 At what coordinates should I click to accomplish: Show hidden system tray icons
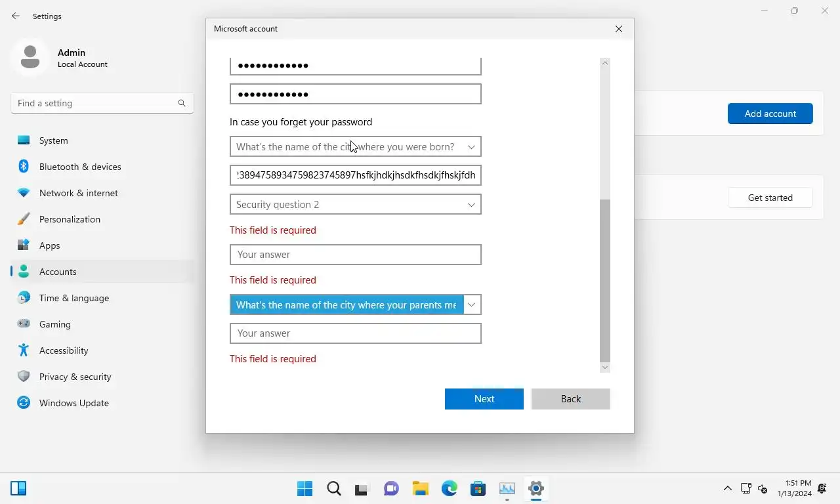(727, 488)
